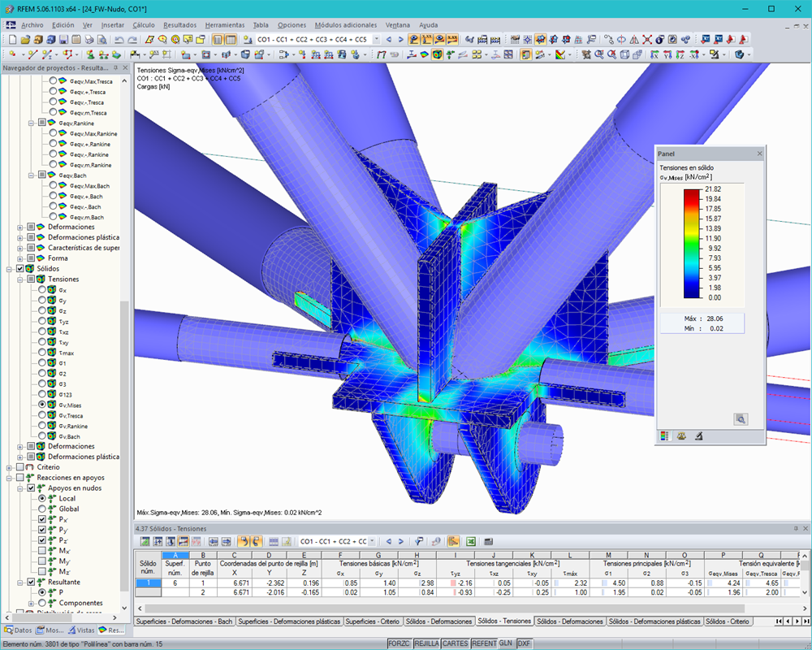Open the Datos navigator tab
Image resolution: width=812 pixels, height=650 pixels.
(x=18, y=630)
